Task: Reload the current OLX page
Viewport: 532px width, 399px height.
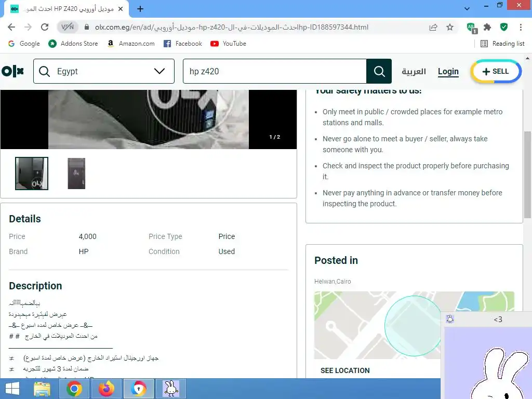Action: pos(45,27)
